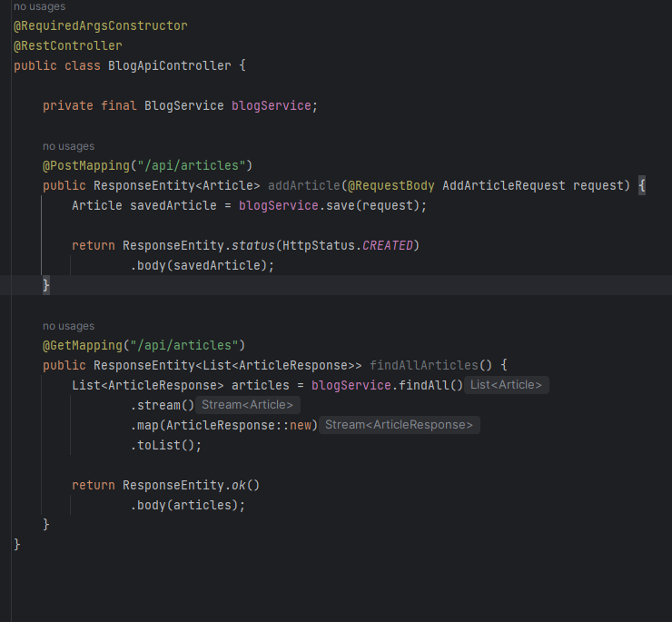Click the .stream() call

click(162, 405)
